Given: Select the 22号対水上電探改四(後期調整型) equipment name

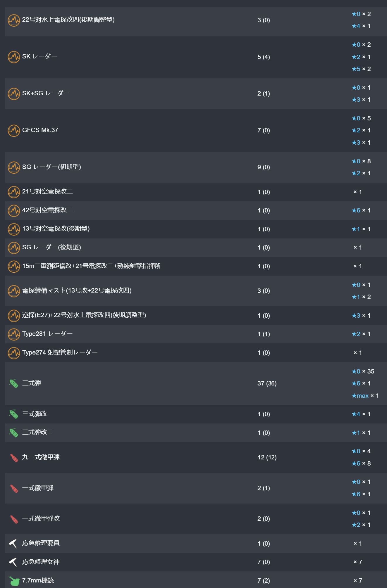Looking at the screenshot, I should pos(68,20).
